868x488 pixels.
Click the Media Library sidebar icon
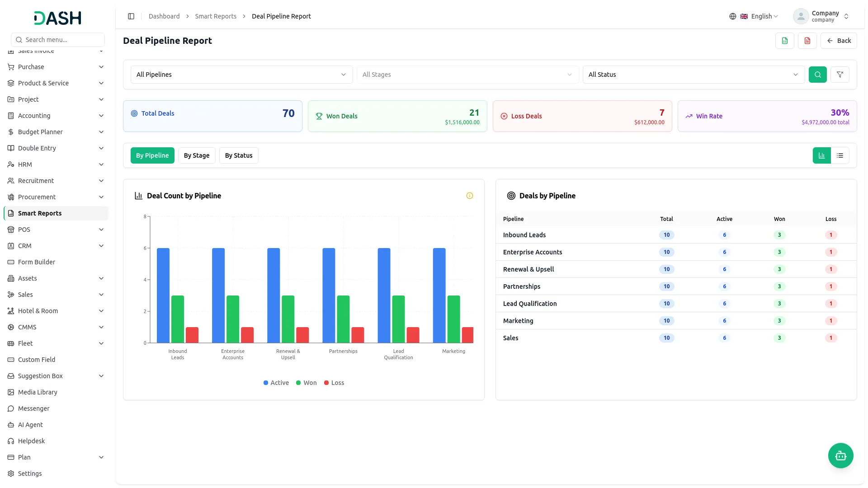(x=11, y=392)
